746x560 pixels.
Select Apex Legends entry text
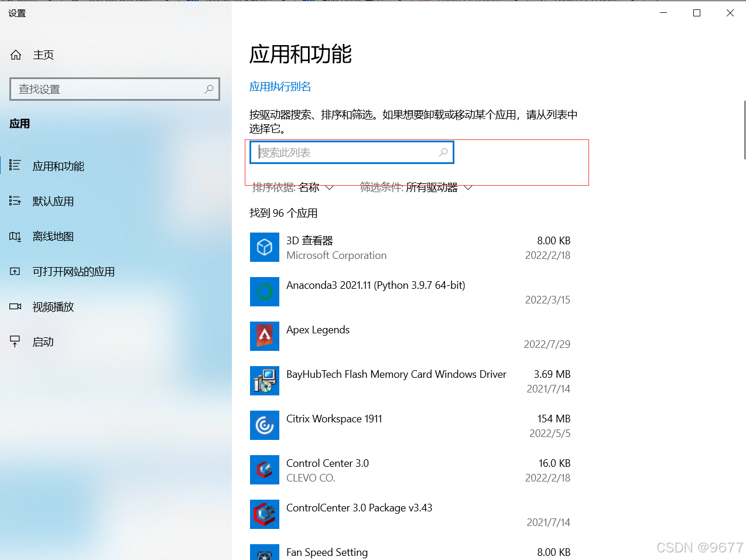318,329
